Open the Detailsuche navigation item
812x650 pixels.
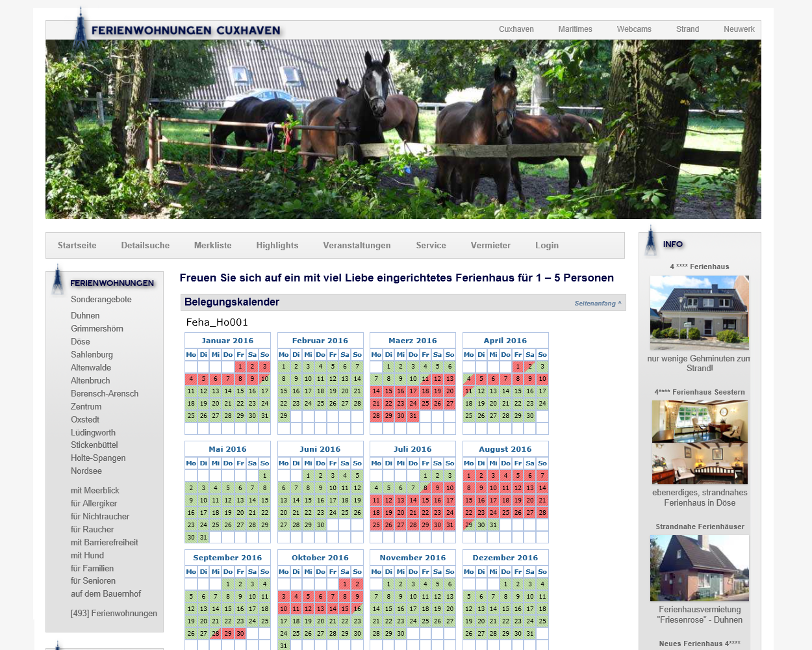coord(145,246)
